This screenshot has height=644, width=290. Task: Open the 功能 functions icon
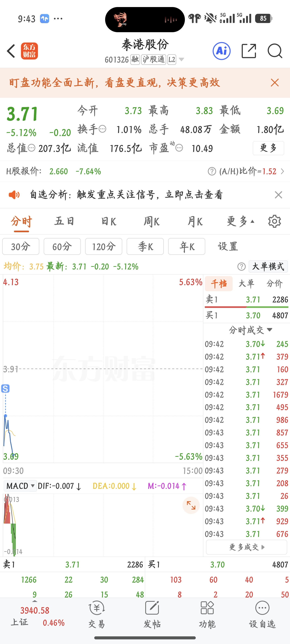pos(207,614)
